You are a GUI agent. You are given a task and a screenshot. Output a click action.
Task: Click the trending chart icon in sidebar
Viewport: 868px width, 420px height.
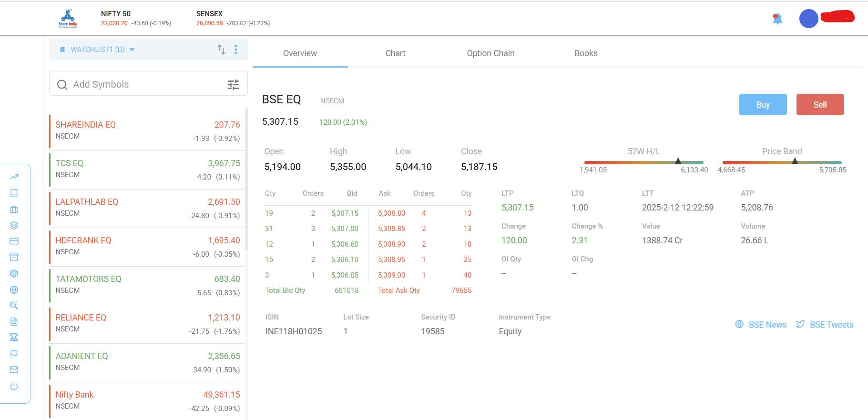pos(14,177)
